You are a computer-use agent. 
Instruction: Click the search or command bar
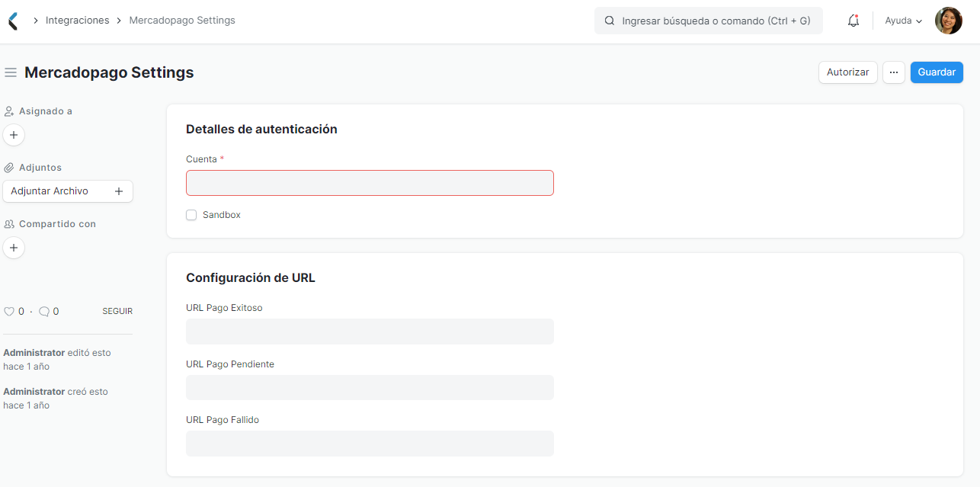pyautogui.click(x=709, y=21)
